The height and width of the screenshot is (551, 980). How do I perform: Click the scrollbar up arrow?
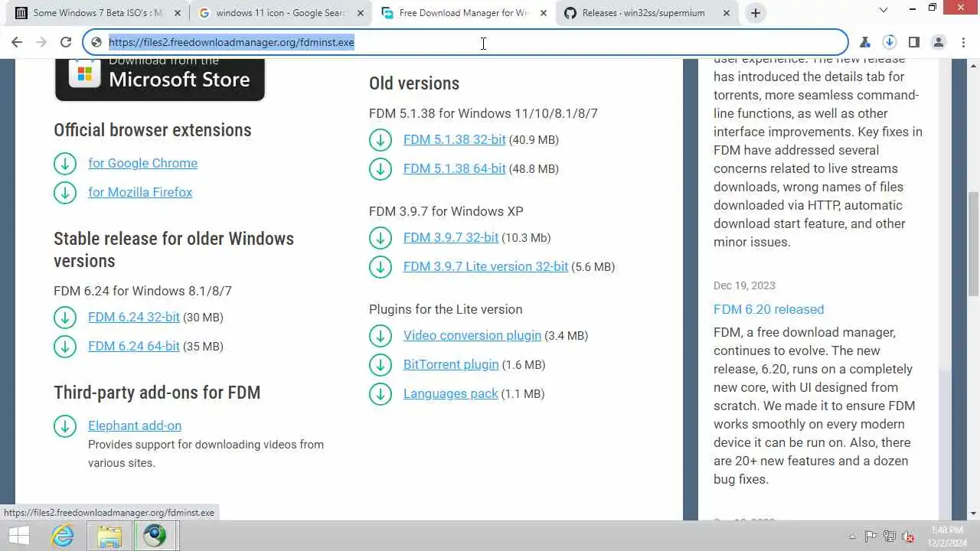click(x=974, y=65)
